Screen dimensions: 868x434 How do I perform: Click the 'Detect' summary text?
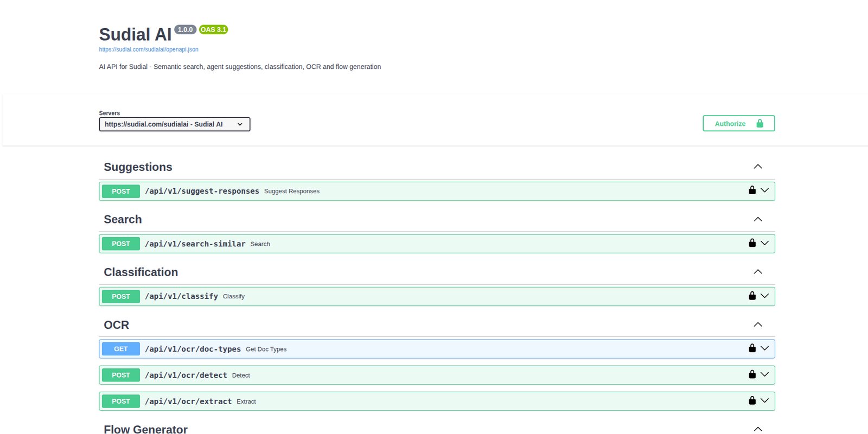tap(241, 375)
